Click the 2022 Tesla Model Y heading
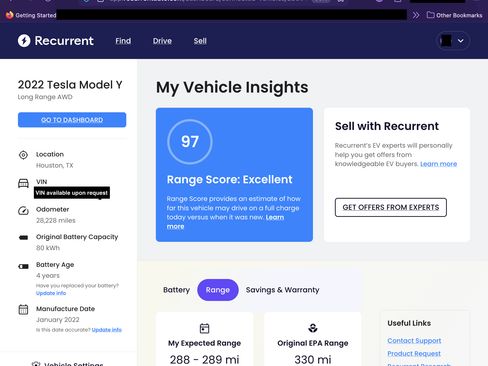This screenshot has width=488, height=366. [70, 85]
